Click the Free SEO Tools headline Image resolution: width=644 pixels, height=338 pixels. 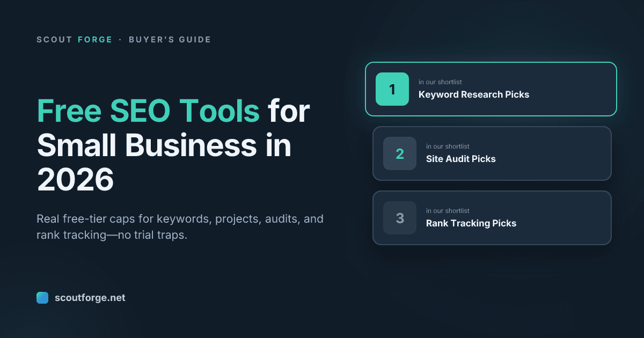(173, 145)
